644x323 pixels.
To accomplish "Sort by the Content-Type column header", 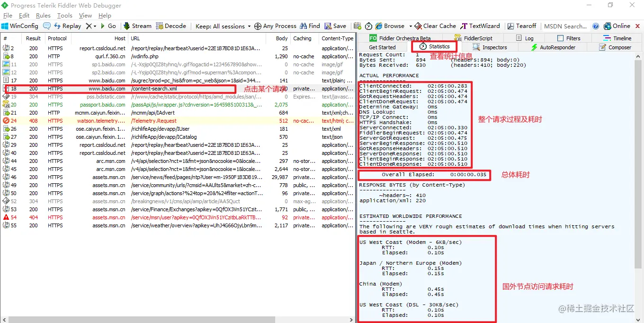I will (337, 38).
